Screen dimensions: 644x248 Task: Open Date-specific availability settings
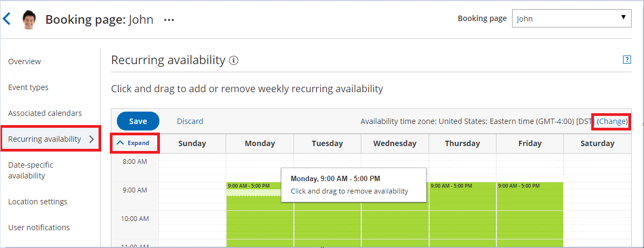(31, 170)
